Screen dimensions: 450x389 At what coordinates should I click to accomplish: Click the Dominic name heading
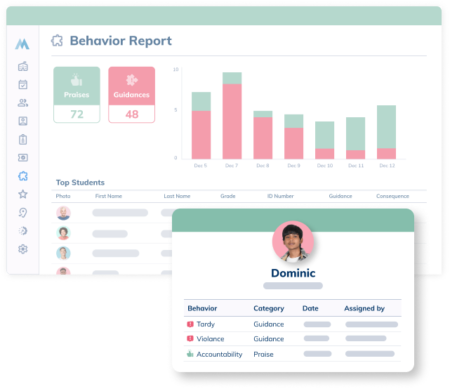coord(293,273)
